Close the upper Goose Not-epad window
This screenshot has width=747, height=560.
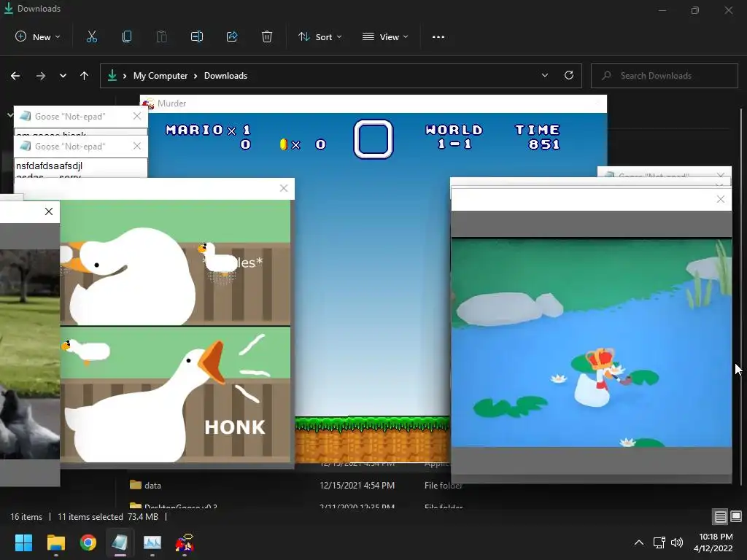coord(137,116)
